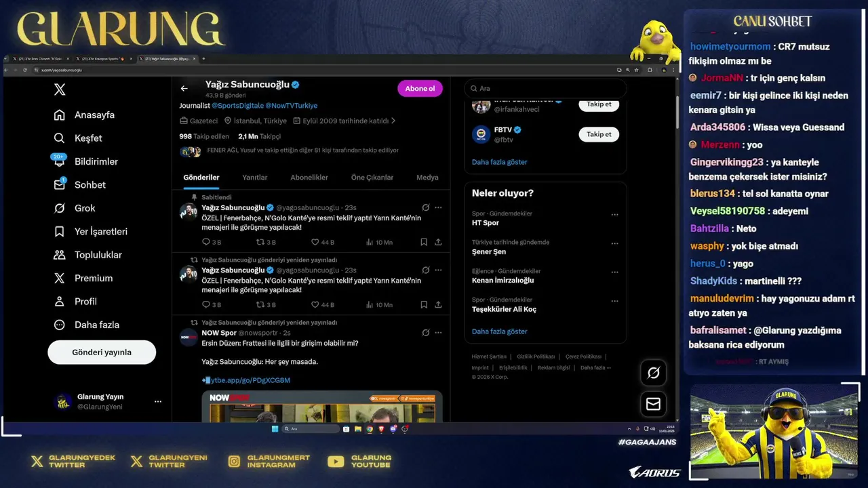
Task: Open Topluluklar communities
Action: 87,255
